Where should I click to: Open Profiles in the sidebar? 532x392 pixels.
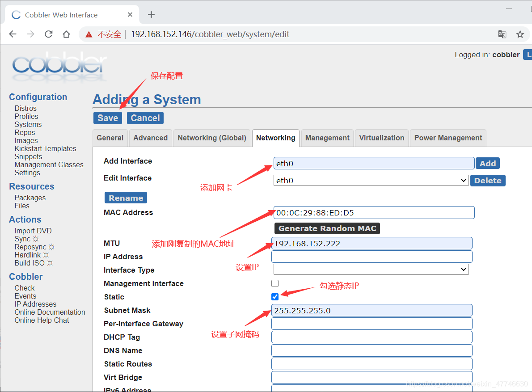click(26, 116)
